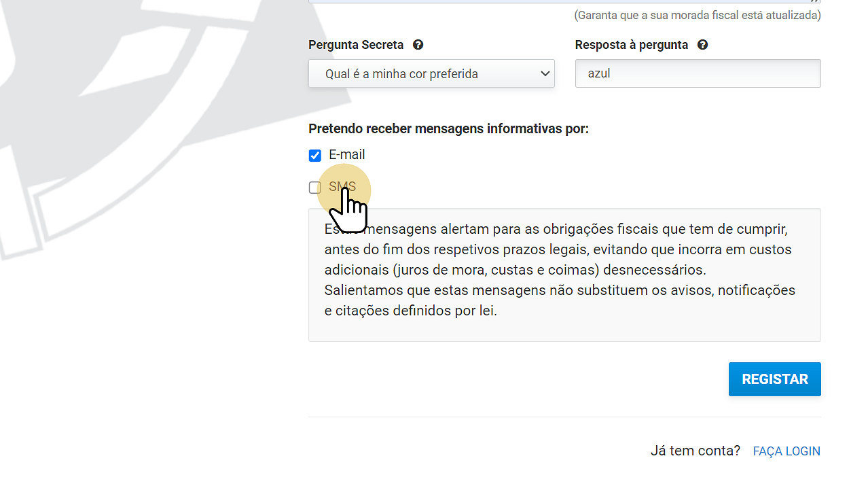Click the 'Garanta que a sua morada fiscal' note
The image size is (868, 488).
(x=697, y=15)
